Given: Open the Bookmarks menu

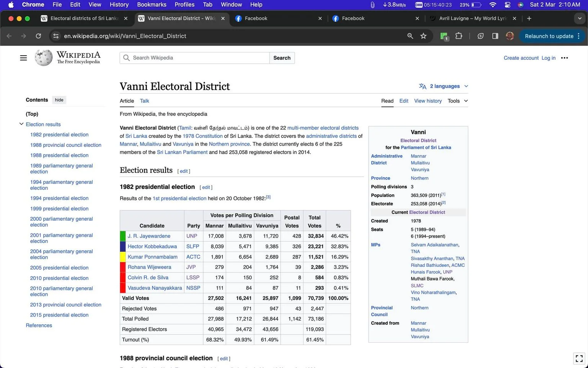Looking at the screenshot, I should coord(152,5).
